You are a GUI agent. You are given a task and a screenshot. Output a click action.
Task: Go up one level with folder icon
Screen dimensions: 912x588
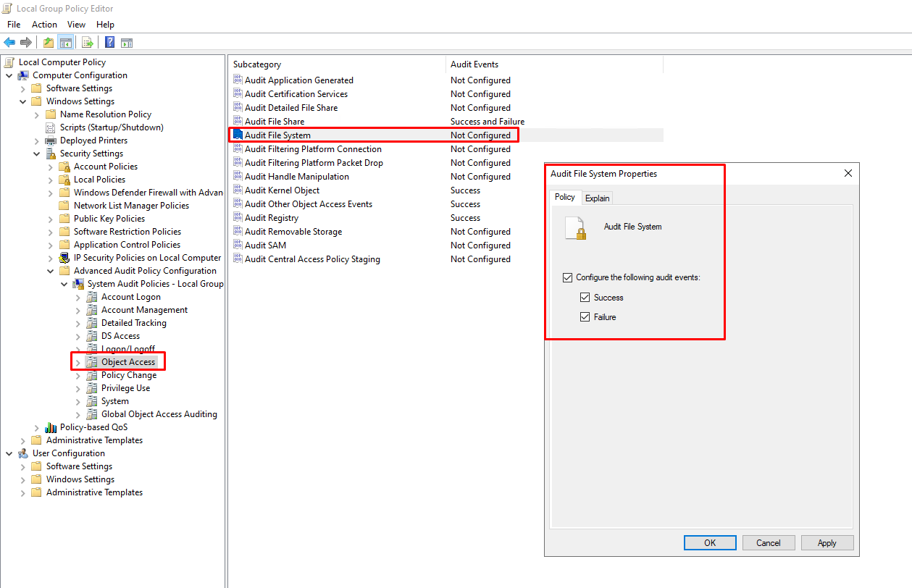click(x=49, y=42)
